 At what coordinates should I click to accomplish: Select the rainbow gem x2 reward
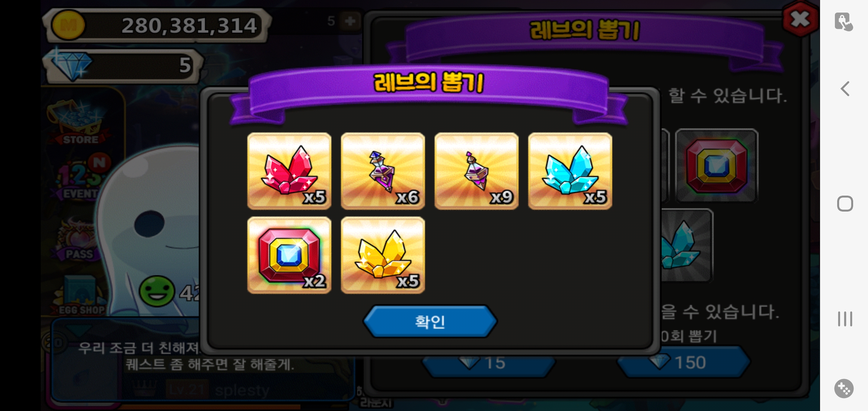(289, 255)
